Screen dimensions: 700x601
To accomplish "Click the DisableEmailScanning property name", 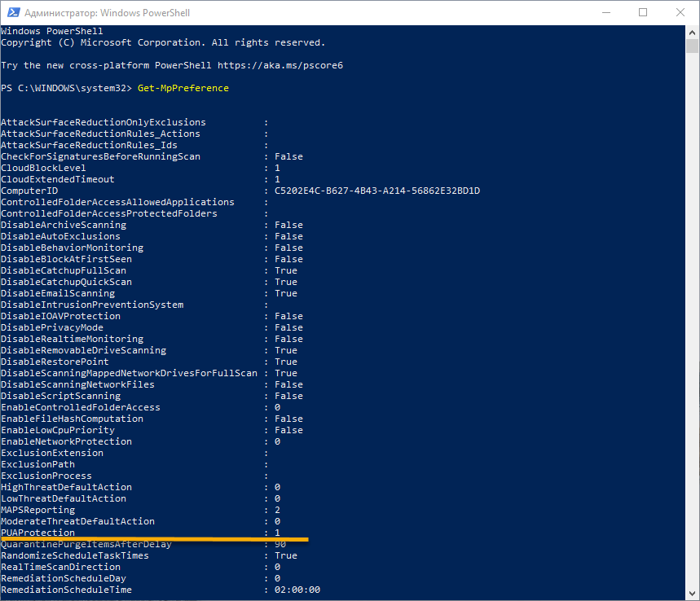I will 58,294.
